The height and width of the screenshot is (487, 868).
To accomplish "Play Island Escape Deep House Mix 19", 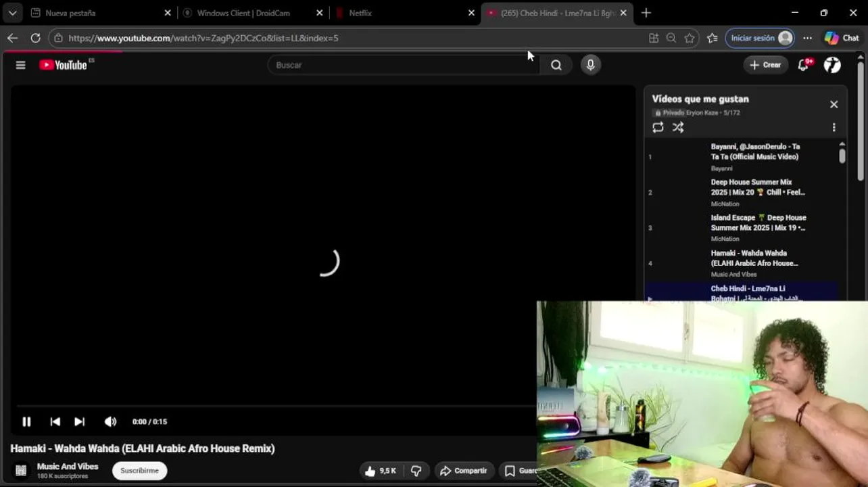I will point(741,228).
